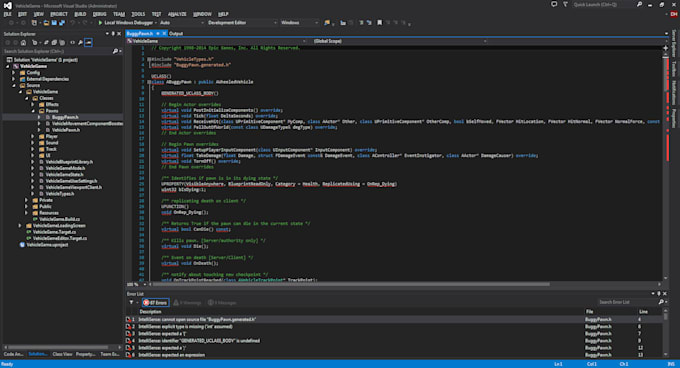Pin the Error List panel

[659, 294]
